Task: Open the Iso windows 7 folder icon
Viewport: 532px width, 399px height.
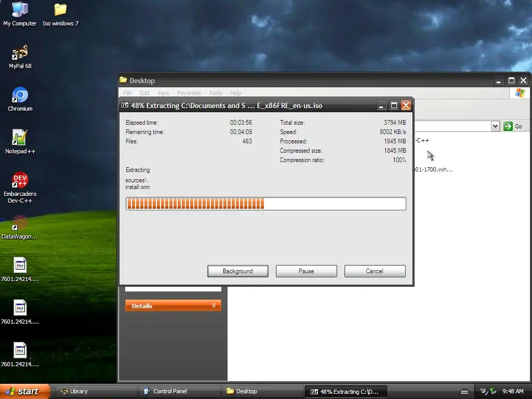Action: [x=60, y=14]
